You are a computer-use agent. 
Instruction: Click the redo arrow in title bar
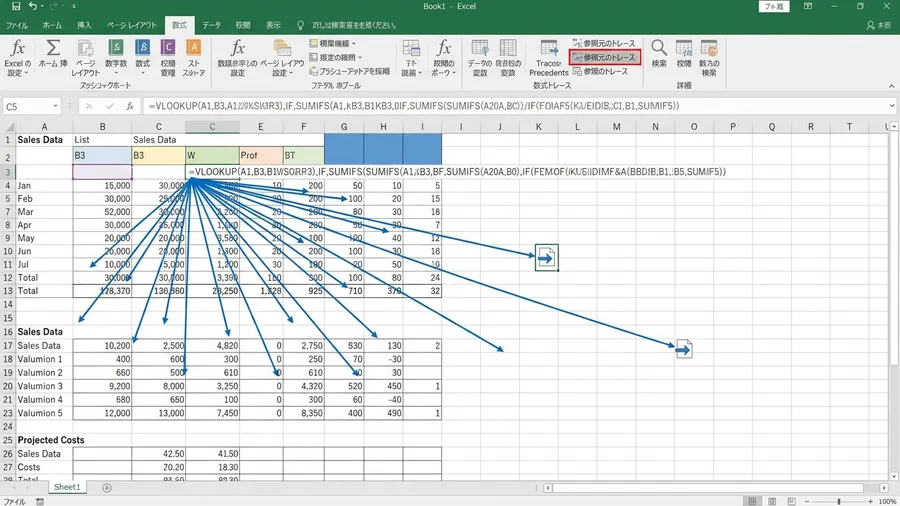coord(55,6)
